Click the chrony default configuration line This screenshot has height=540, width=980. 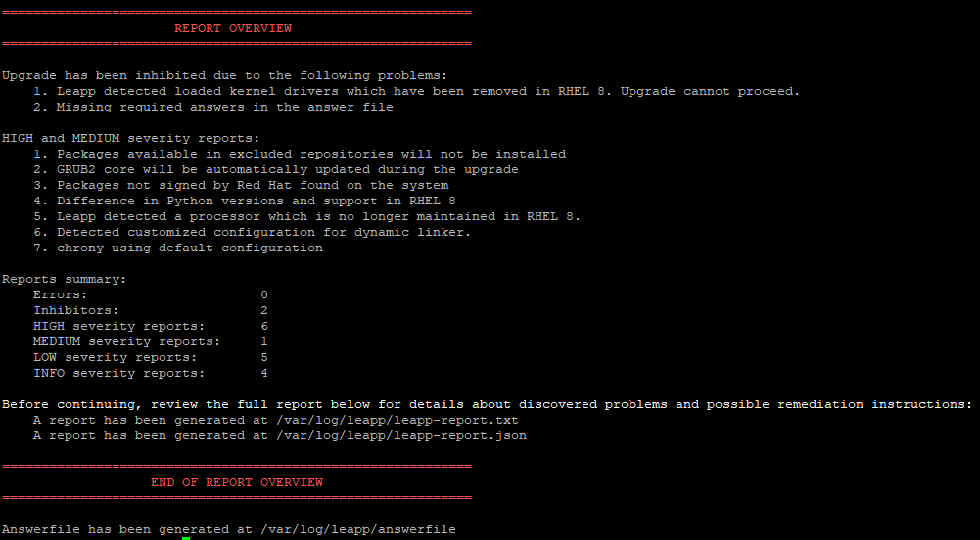coord(178,247)
